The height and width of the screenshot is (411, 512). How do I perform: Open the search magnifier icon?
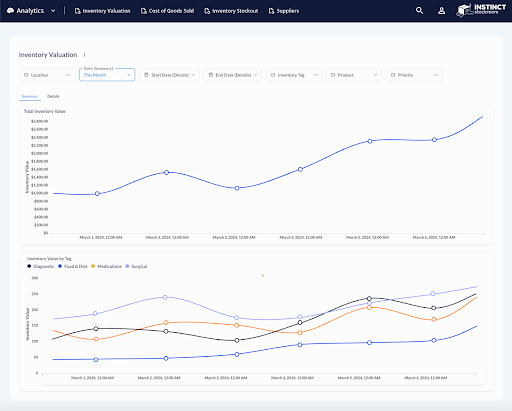click(419, 11)
